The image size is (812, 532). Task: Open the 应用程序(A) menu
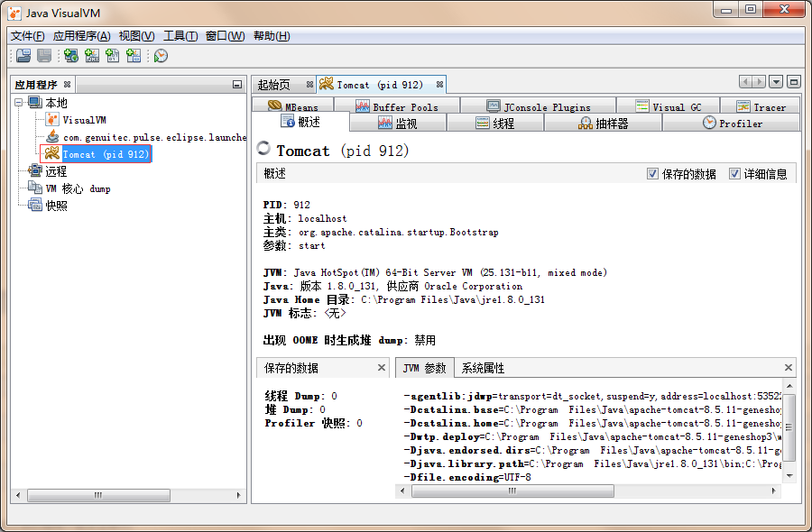tap(82, 36)
